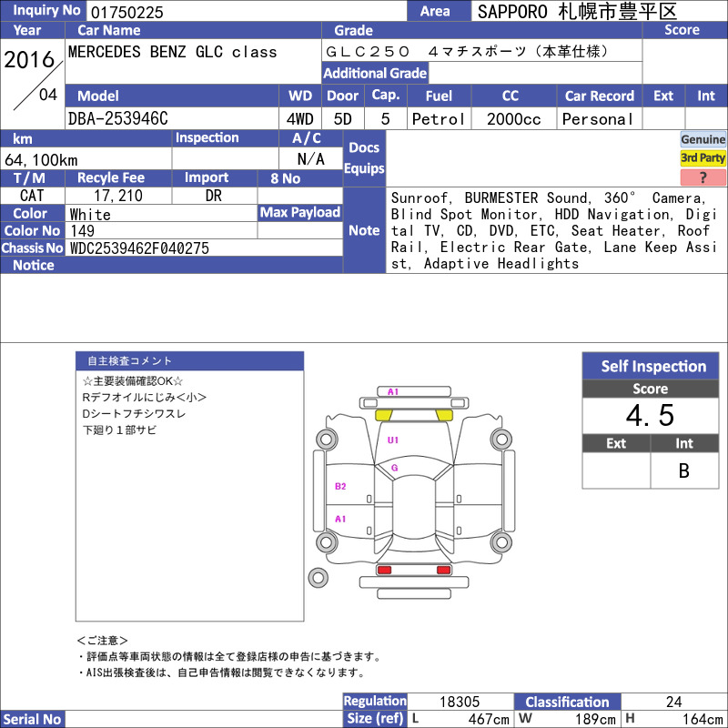Screen dimensions: 728x728
Task: Click the Docs Equips label
Action: pos(365,158)
